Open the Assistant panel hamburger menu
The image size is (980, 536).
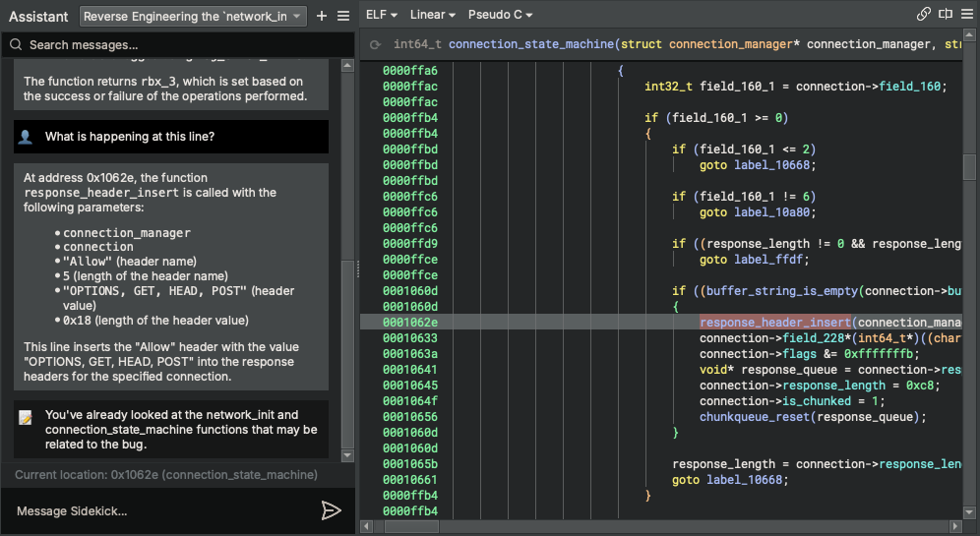pos(343,17)
